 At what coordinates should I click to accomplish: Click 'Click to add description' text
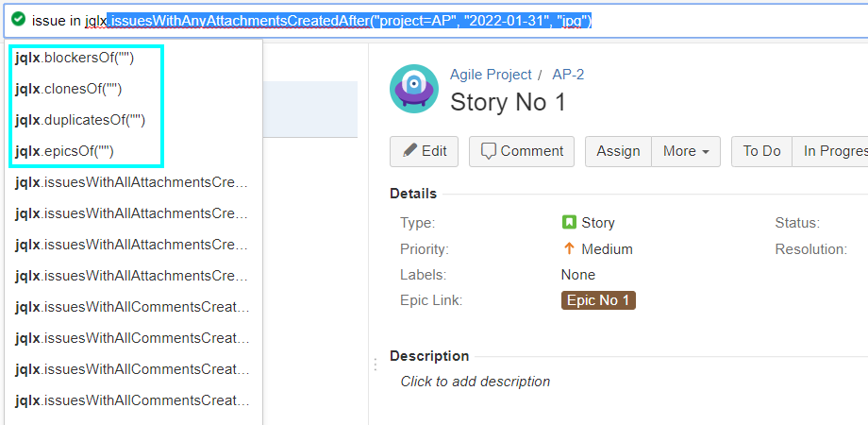tap(475, 382)
